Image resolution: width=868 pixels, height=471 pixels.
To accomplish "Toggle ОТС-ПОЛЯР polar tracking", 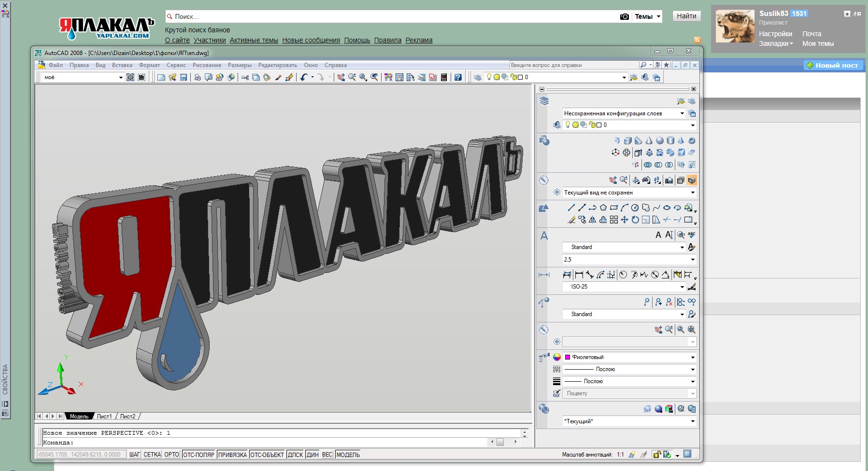I will pos(199,455).
